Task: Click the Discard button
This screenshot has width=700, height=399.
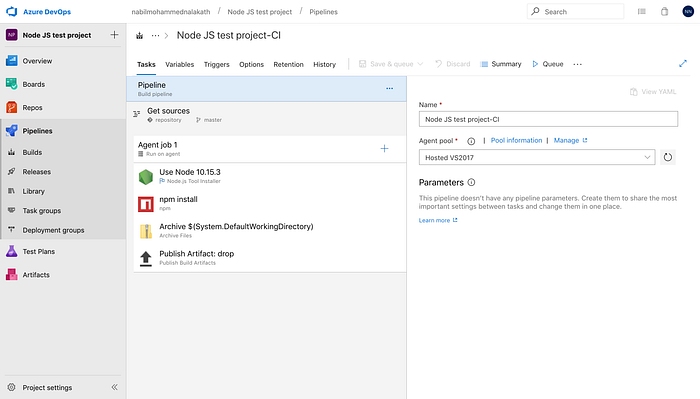Action: click(453, 64)
